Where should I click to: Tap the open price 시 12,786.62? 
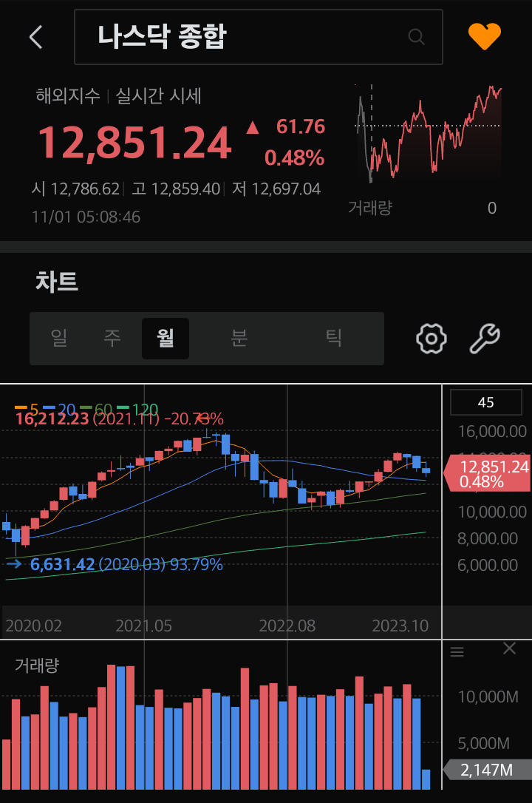[75, 189]
